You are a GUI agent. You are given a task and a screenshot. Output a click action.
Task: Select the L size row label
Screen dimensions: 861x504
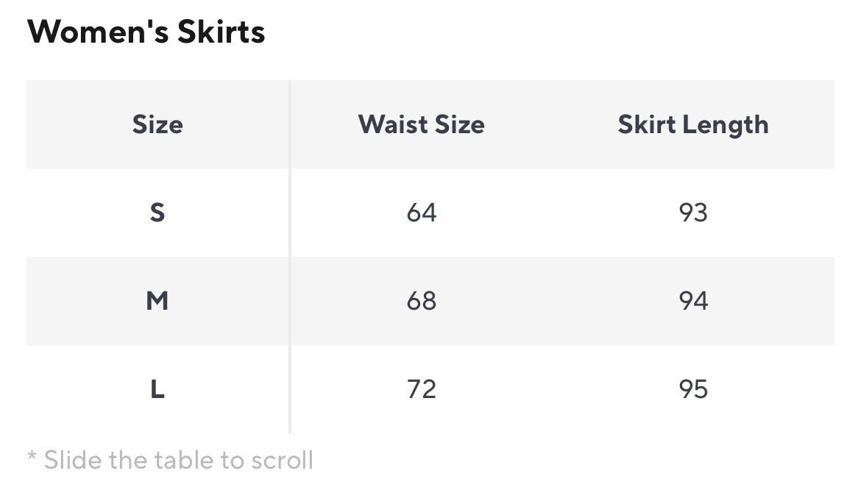click(x=157, y=389)
